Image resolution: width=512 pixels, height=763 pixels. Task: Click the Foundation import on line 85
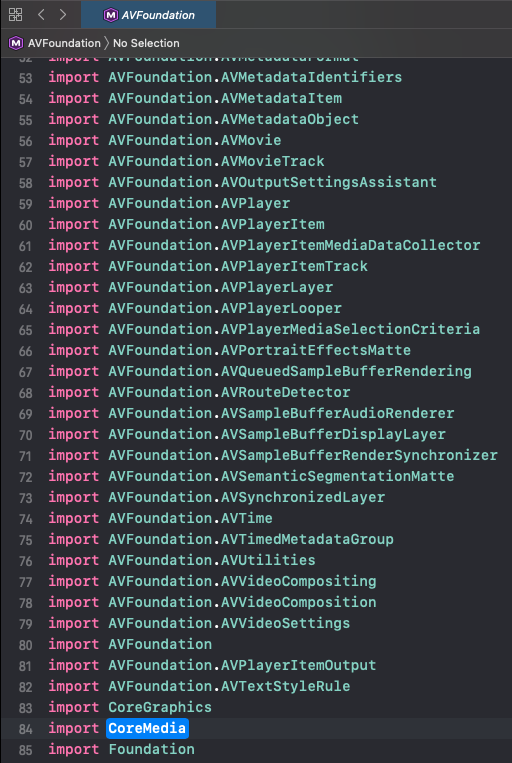tap(151, 749)
